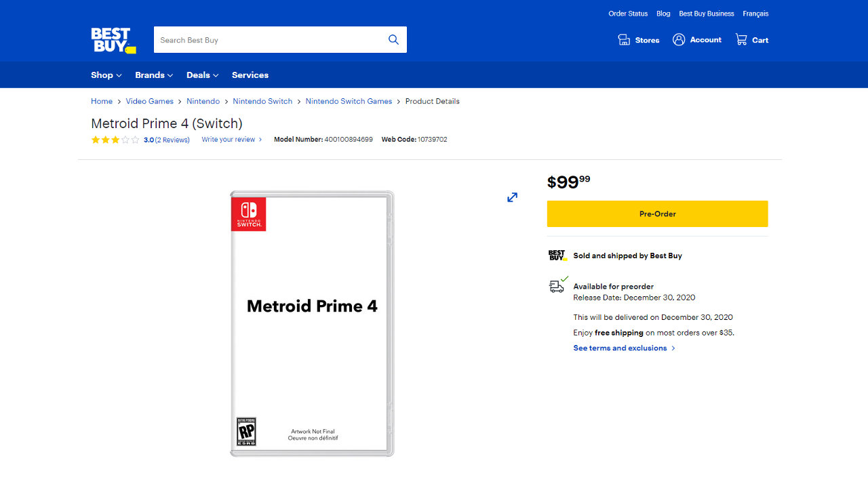This screenshot has height=488, width=868.
Task: Click the Metroid Prime 4 box art
Action: point(312,324)
